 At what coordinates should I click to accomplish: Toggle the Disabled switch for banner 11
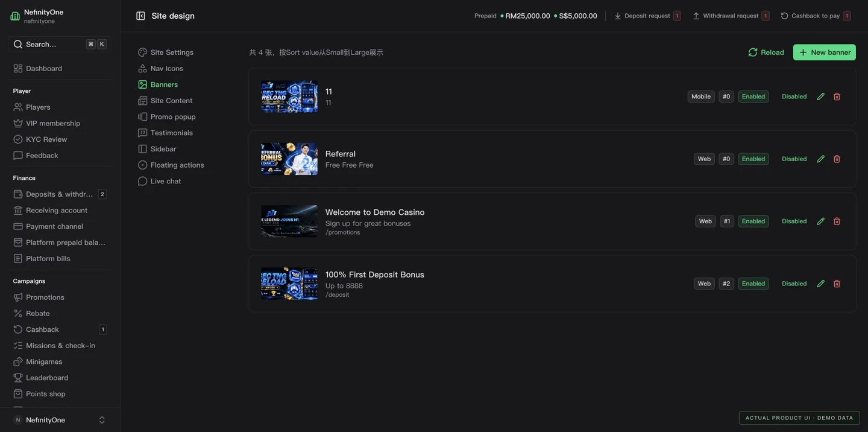point(794,97)
